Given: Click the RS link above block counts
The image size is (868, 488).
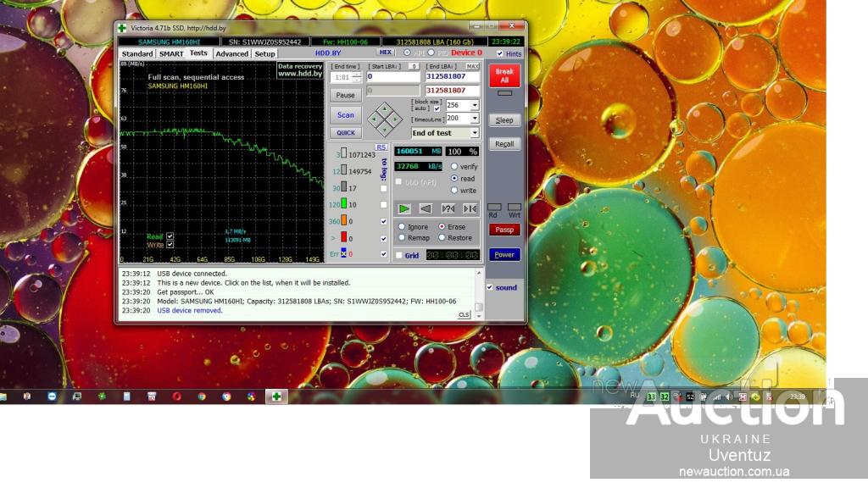Looking at the screenshot, I should pyautogui.click(x=381, y=147).
